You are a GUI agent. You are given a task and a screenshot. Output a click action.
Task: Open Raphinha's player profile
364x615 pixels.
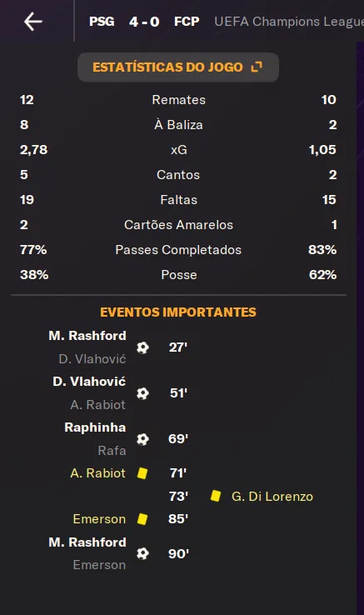click(95, 427)
